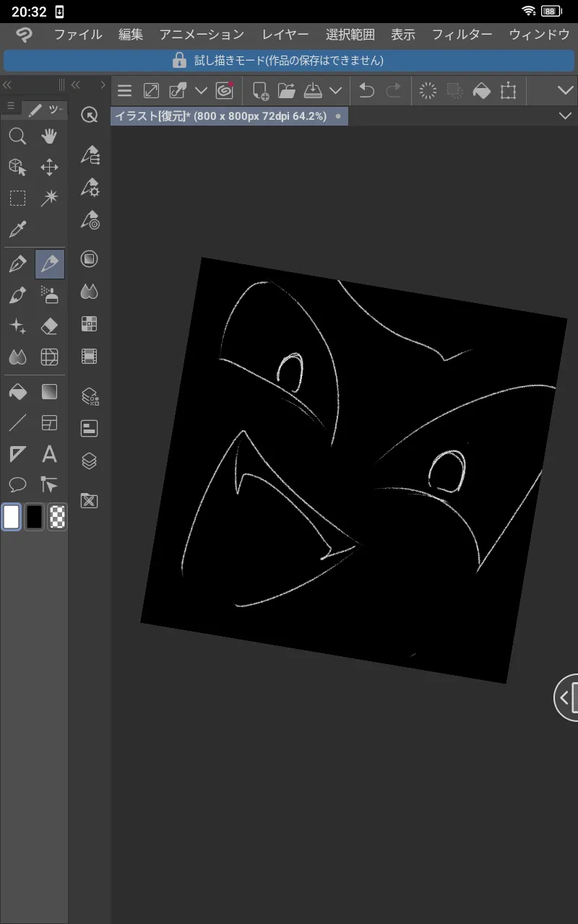Open the Color Mixing droplets palette icon
This screenshot has width=578, height=924.
[x=90, y=292]
